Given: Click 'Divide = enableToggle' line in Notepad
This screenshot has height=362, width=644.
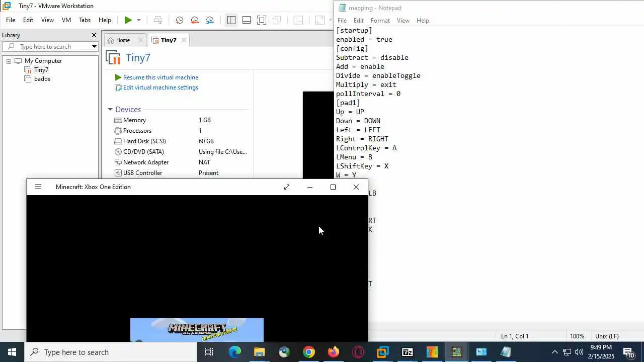Looking at the screenshot, I should point(378,75).
